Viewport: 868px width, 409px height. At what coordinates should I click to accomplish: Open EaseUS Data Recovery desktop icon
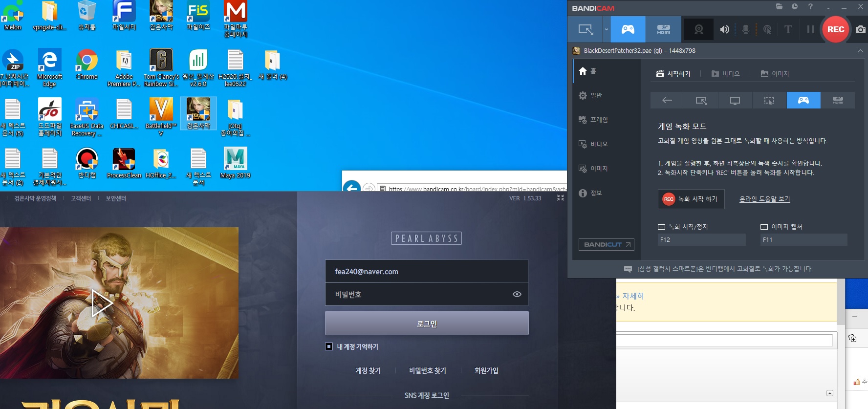87,116
